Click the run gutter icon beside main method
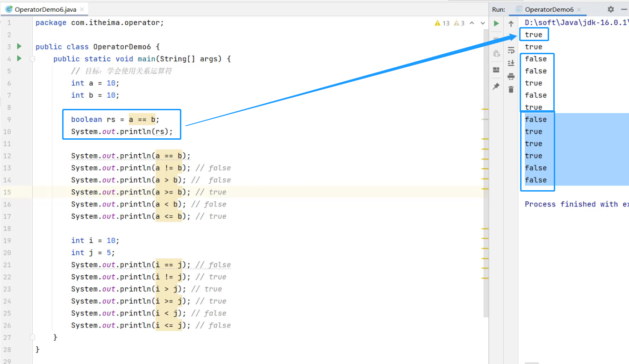Screen dimensions: 629x364 point(19,58)
